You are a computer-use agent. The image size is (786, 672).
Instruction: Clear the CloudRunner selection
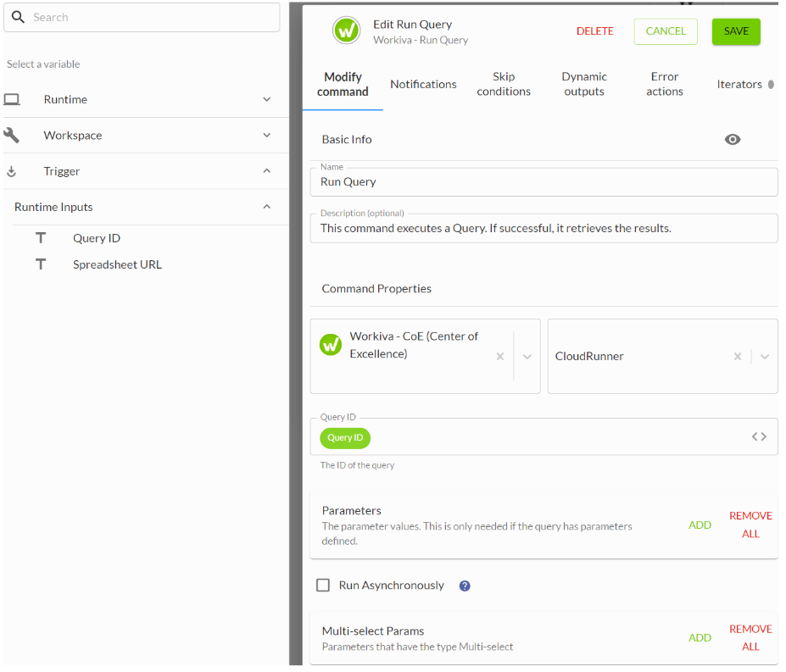(738, 357)
